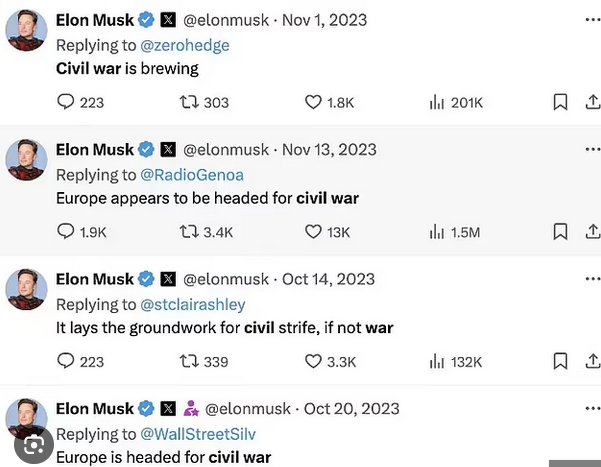Repost the tweet with 3.4K reposts
This screenshot has width=601, height=467.
(187, 231)
